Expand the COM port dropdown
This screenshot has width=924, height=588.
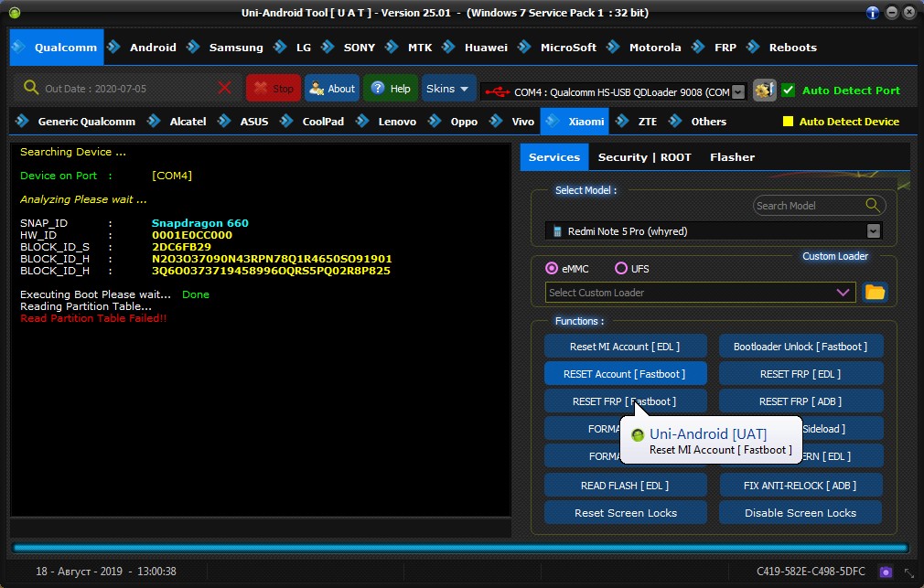pos(737,92)
